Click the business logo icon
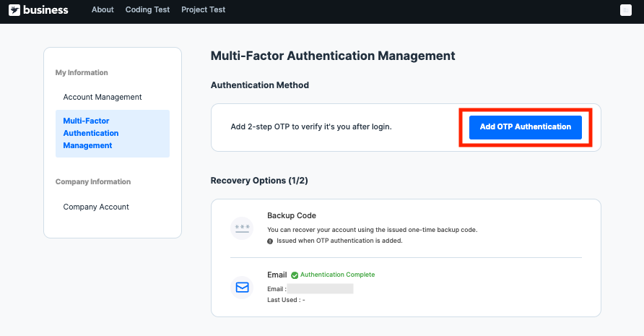 (14, 10)
